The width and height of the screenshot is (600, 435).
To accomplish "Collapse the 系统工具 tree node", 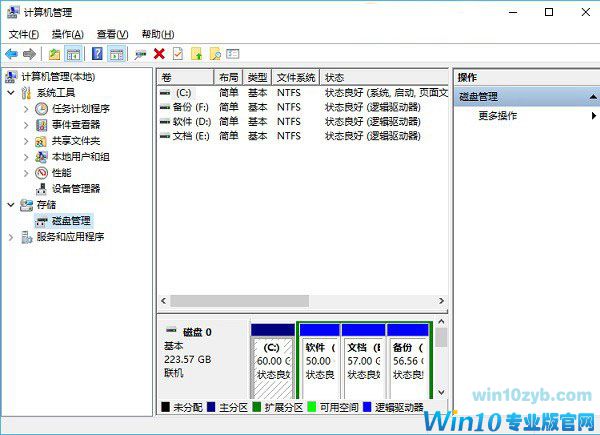I will tap(11, 93).
